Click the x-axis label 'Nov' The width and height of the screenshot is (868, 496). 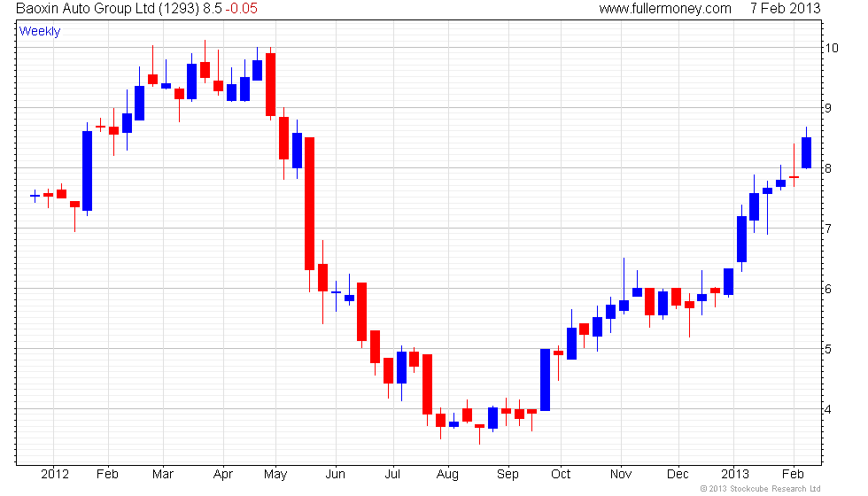pos(621,474)
